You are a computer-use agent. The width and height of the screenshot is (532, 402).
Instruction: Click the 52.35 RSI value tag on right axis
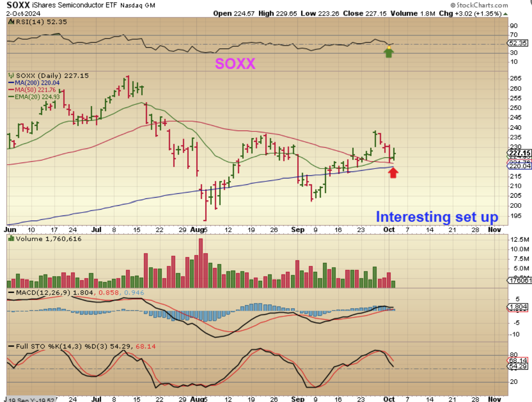pyautogui.click(x=518, y=43)
